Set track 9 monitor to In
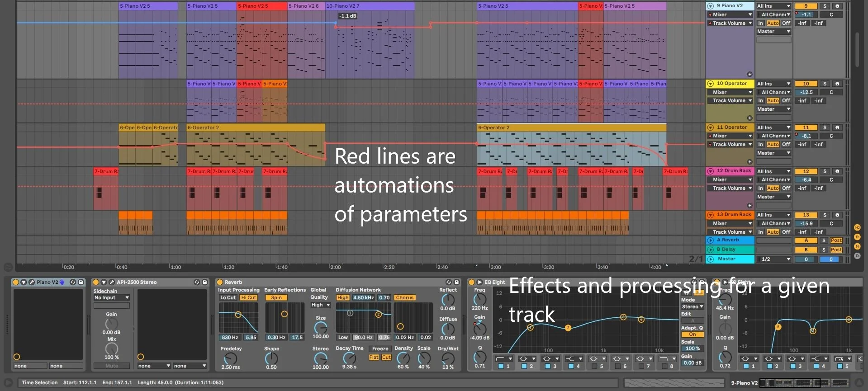 click(x=761, y=23)
